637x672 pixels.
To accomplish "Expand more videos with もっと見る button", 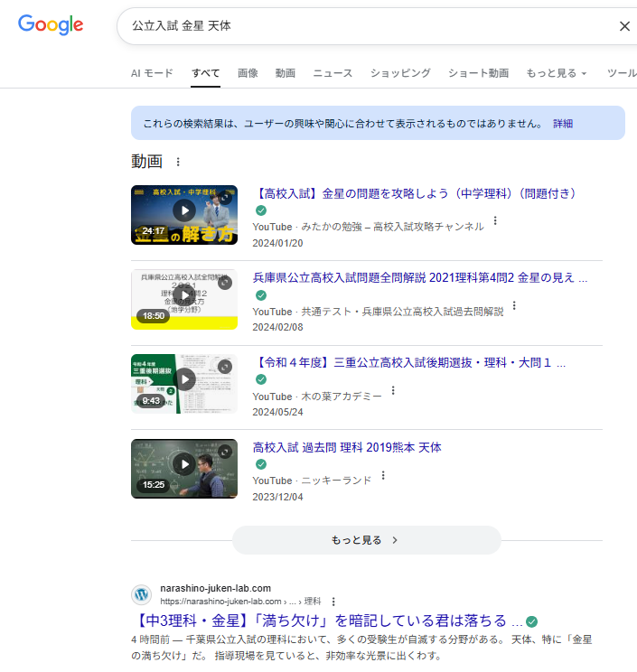I will (x=366, y=540).
